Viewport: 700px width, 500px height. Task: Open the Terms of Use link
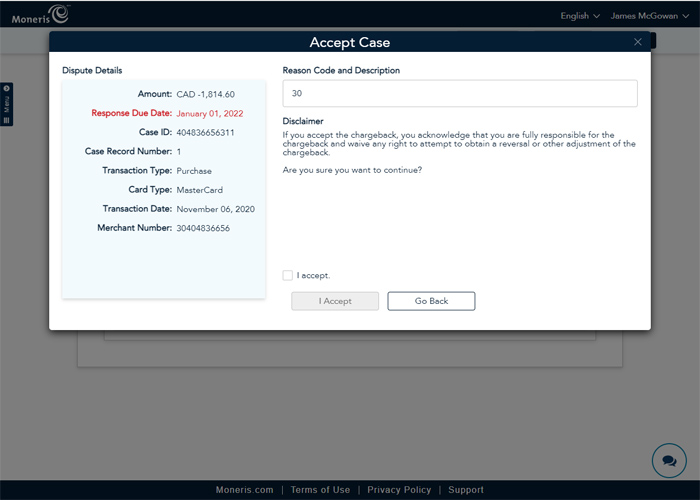(320, 490)
